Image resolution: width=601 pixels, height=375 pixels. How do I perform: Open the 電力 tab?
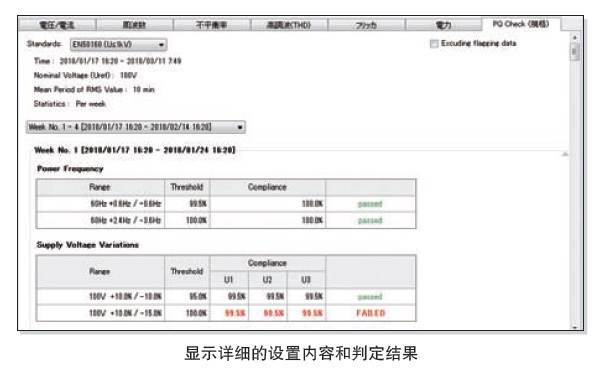point(443,25)
